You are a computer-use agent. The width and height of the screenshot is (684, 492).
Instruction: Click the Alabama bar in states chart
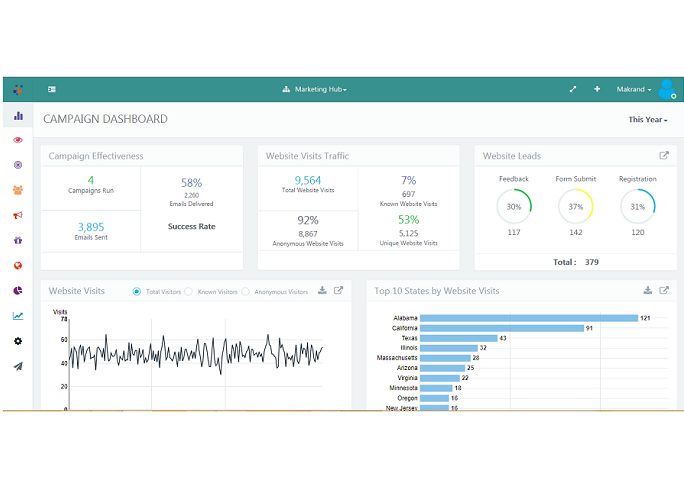[x=528, y=318]
